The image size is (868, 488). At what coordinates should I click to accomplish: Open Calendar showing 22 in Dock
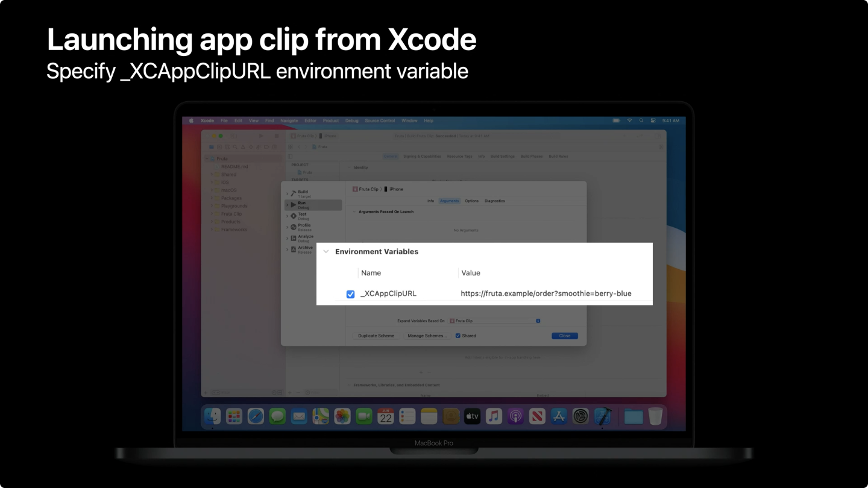[386, 416]
